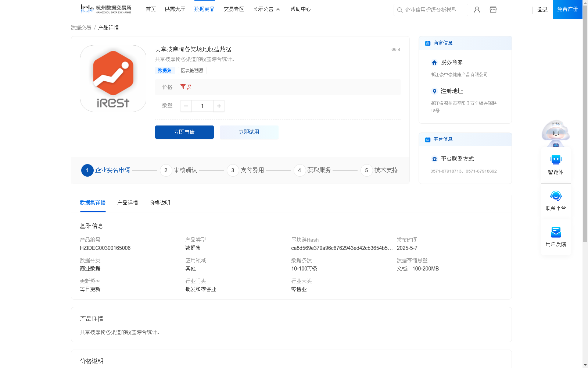Click step 2 审核确认
Image resolution: width=588 pixels, height=368 pixels.
[x=179, y=170]
